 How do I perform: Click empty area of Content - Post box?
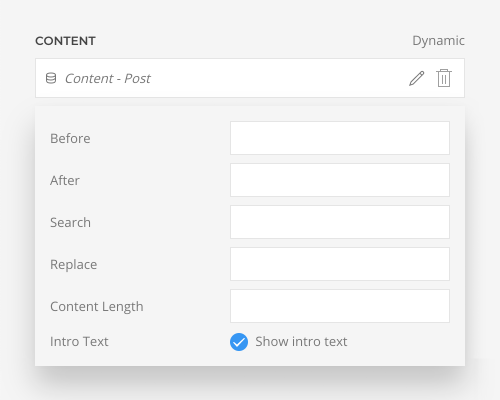[x=277, y=78]
